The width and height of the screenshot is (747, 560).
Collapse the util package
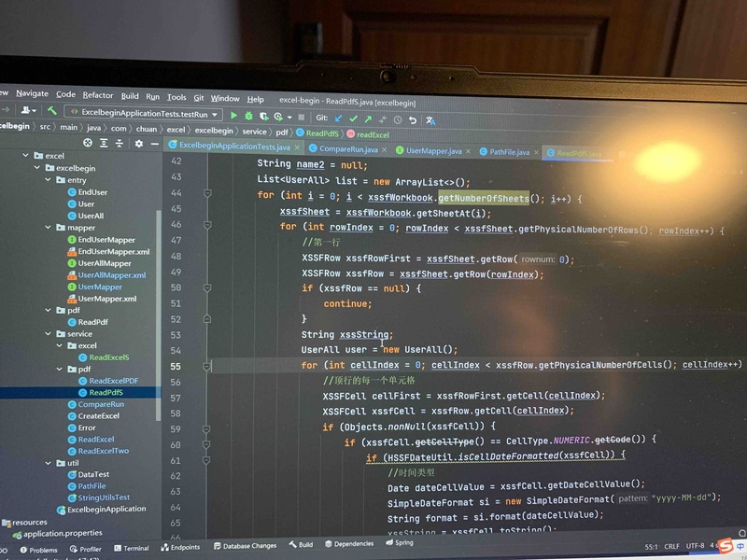48,463
